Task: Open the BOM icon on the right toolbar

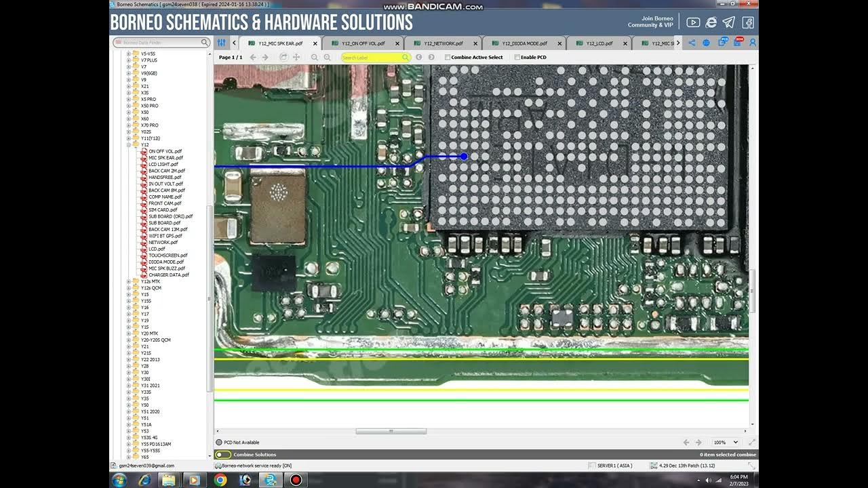Action: pos(738,42)
